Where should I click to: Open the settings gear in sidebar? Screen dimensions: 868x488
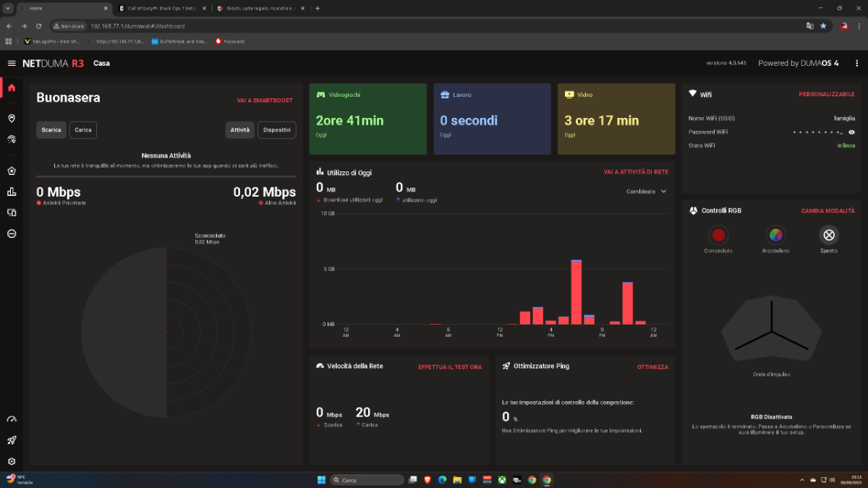click(12, 461)
